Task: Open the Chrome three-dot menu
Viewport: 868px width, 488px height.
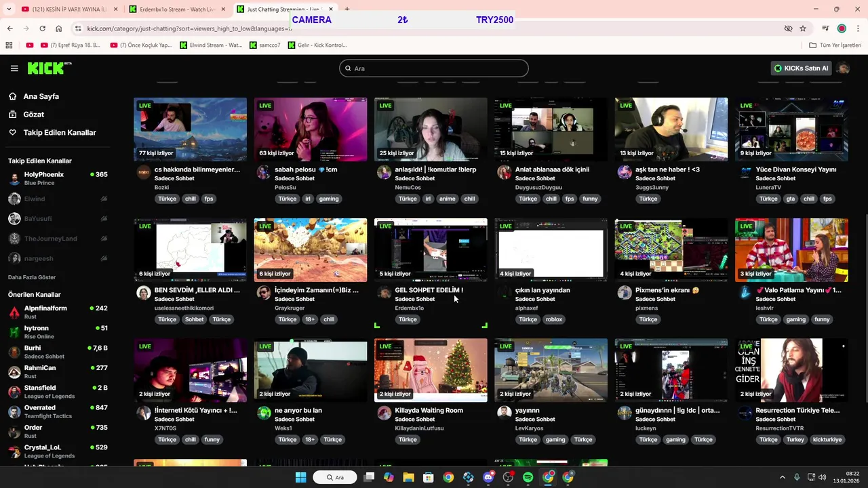Action: click(x=858, y=28)
